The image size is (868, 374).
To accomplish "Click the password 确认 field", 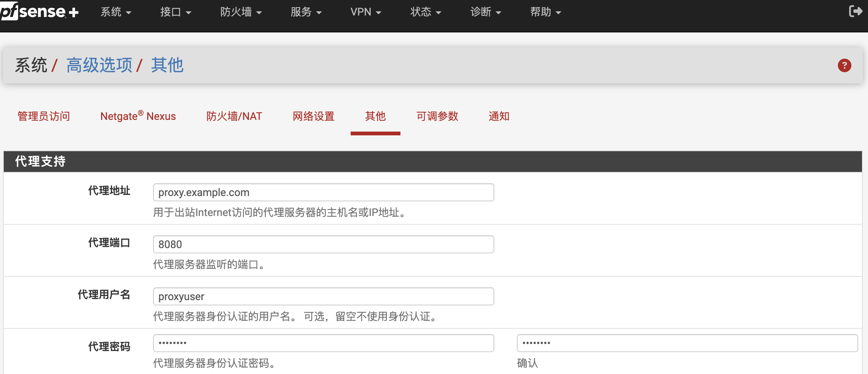I will pos(687,343).
